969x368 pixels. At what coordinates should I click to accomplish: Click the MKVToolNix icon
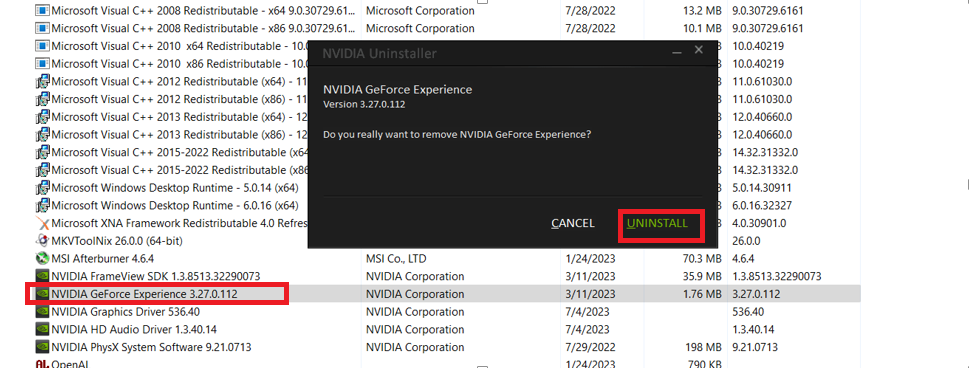(x=43, y=241)
